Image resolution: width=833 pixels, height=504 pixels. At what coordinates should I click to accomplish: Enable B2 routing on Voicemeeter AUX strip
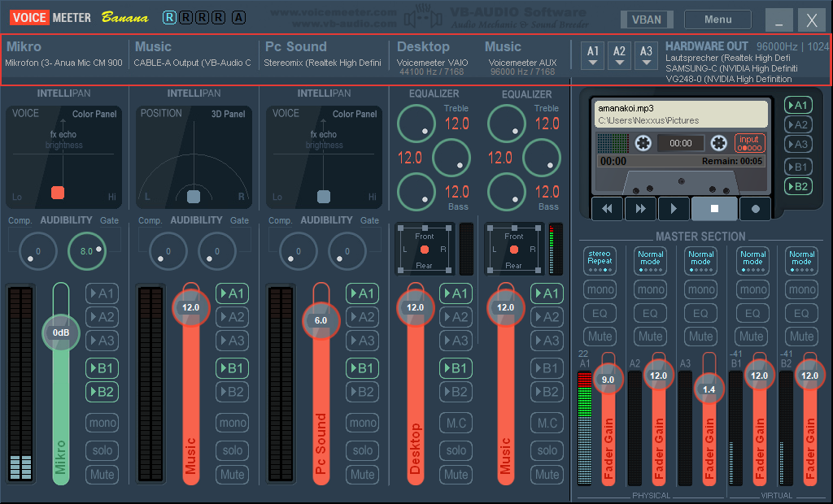coord(547,392)
